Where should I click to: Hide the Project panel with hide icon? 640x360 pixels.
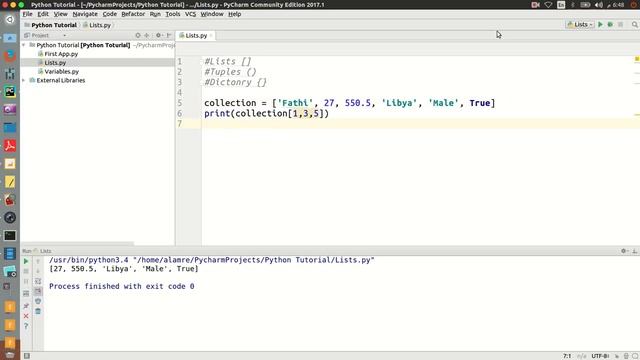click(x=169, y=36)
